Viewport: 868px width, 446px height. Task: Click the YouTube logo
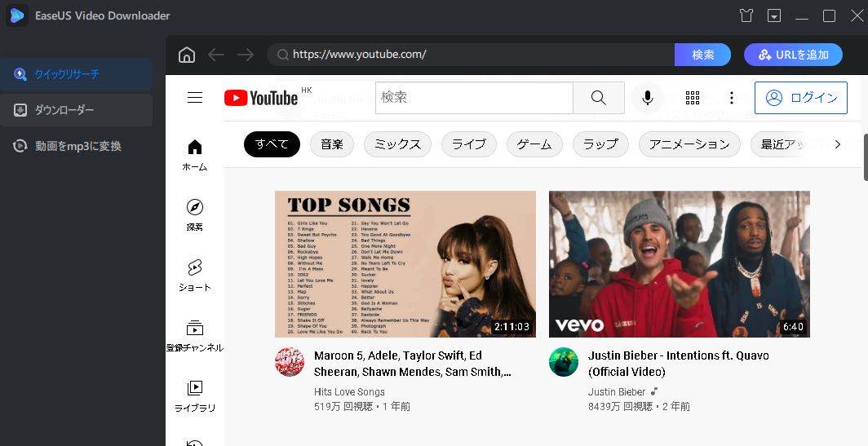[261, 98]
